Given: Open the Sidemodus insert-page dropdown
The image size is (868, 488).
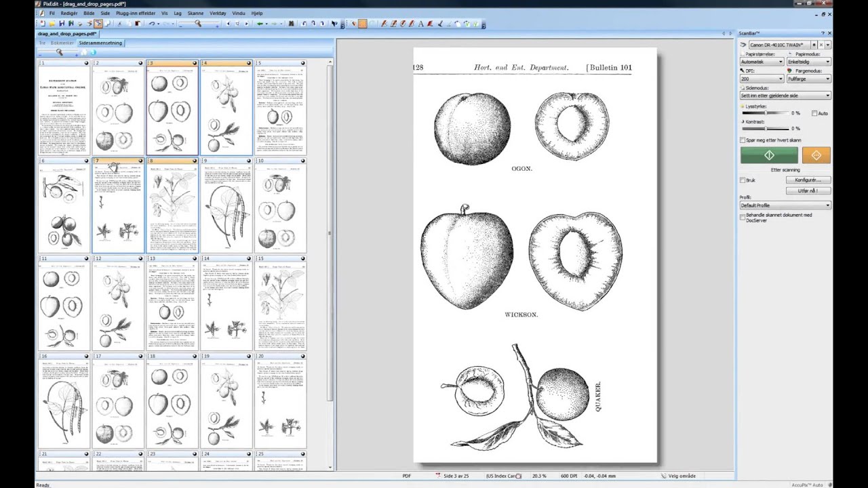Looking at the screenshot, I should [785, 96].
